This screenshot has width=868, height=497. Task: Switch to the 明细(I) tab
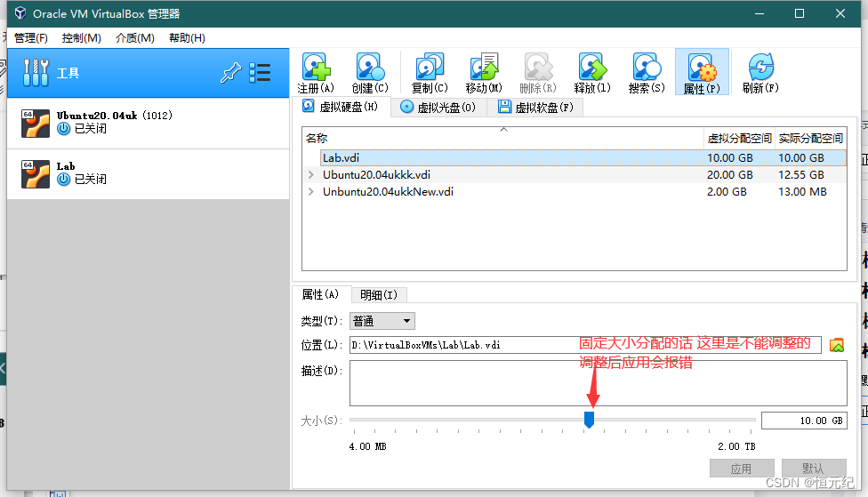click(x=379, y=295)
